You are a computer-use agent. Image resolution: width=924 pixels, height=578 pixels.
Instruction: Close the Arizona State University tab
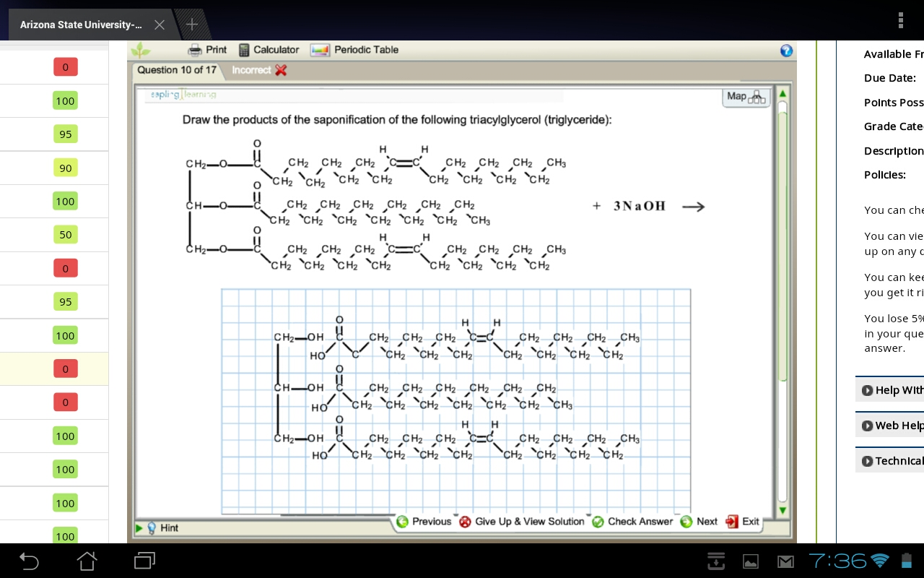point(160,25)
